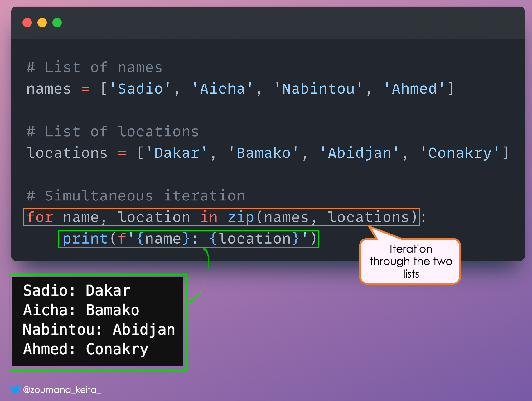Click the 'Nabintou: Abidjan' output line

click(99, 330)
